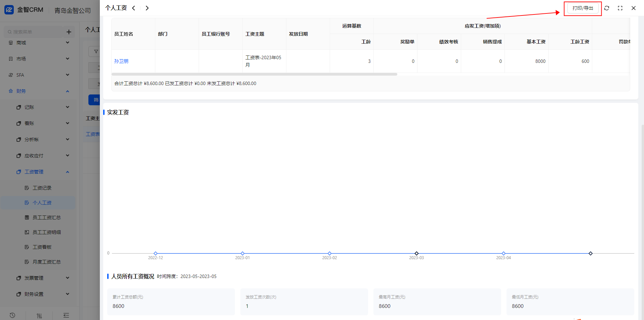Click blue 筛 button behind drawer

click(x=94, y=100)
